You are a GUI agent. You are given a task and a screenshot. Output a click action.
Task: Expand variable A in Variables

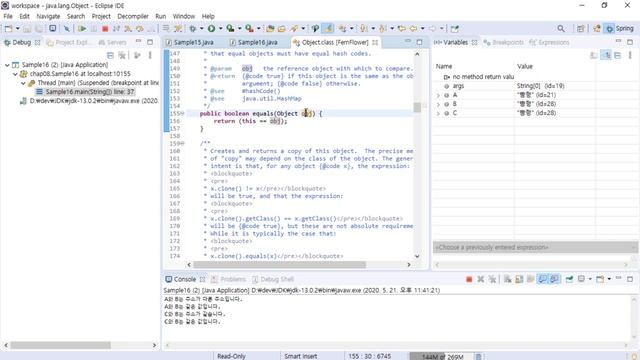point(439,95)
